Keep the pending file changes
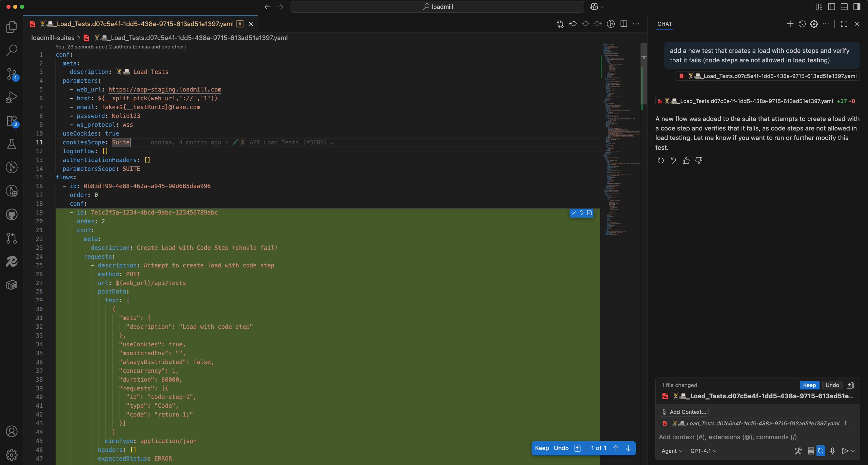This screenshot has width=868, height=465. (x=809, y=385)
